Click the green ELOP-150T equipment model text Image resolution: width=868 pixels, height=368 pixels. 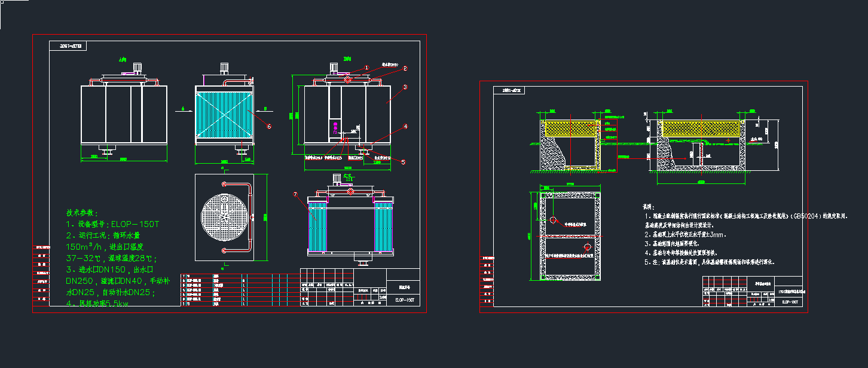[135, 225]
